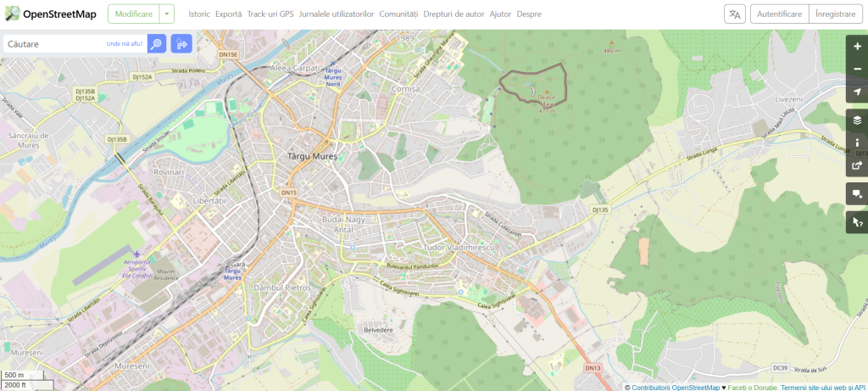
Task: Open the Track-uri GPS page
Action: coord(270,14)
